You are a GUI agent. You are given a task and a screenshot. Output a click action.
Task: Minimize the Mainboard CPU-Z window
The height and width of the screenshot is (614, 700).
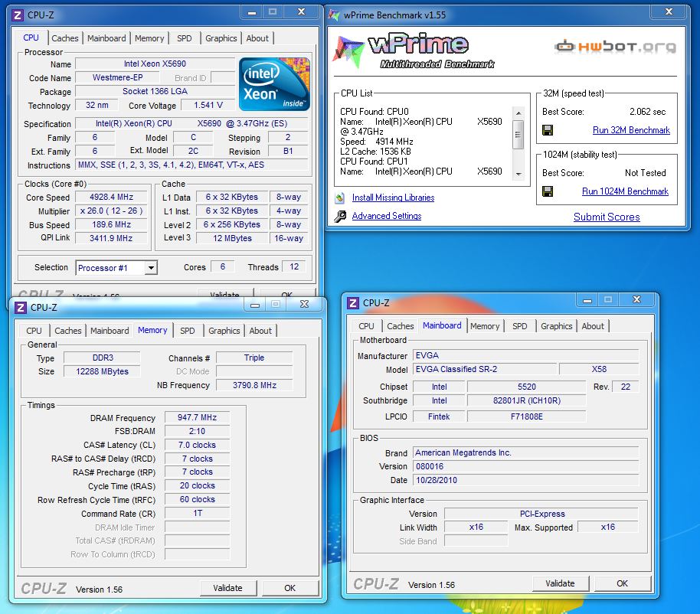click(x=587, y=300)
